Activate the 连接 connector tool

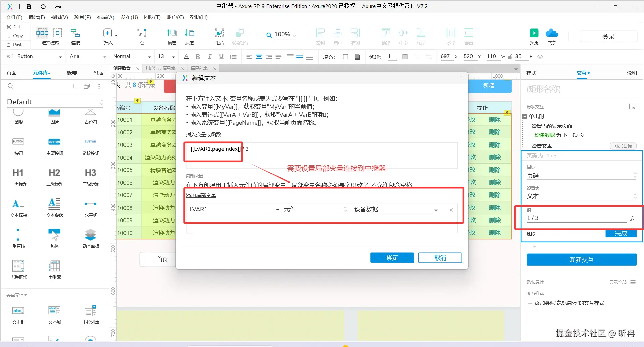(x=75, y=36)
